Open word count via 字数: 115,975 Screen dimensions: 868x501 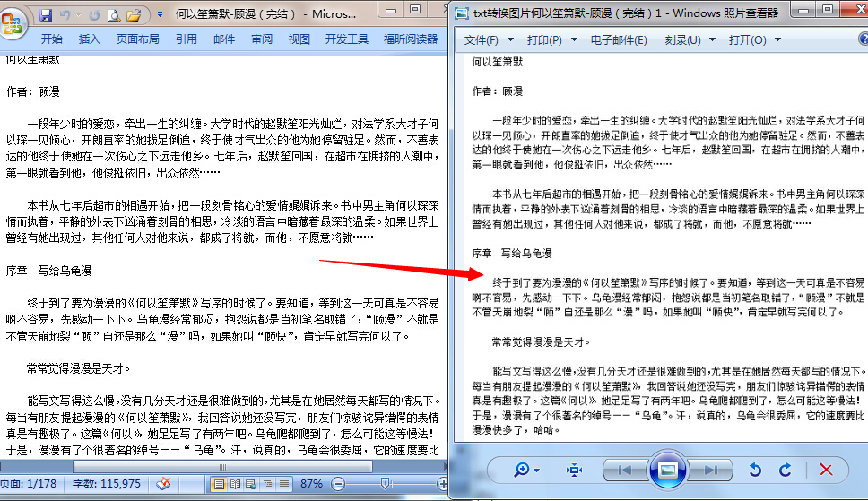click(x=107, y=484)
